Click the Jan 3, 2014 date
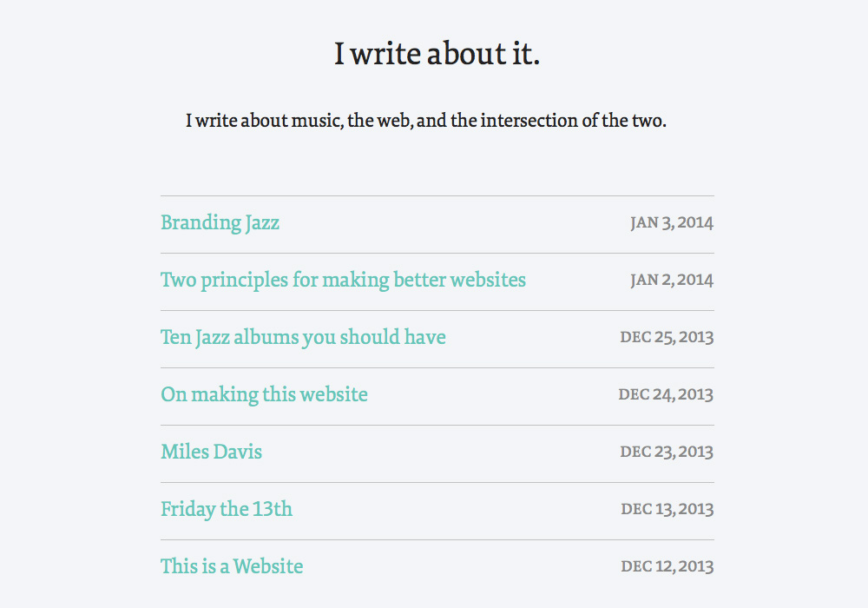This screenshot has height=608, width=868. coord(671,223)
